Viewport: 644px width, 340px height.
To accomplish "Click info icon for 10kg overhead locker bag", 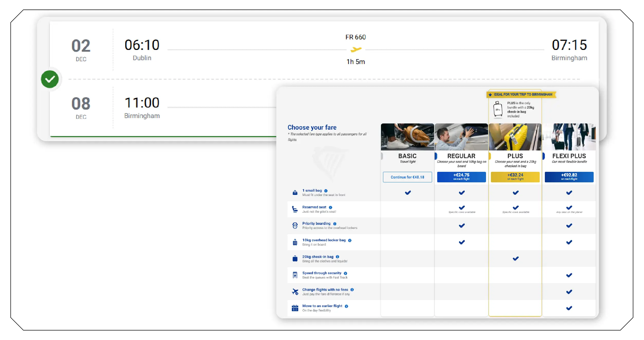I will click(350, 240).
